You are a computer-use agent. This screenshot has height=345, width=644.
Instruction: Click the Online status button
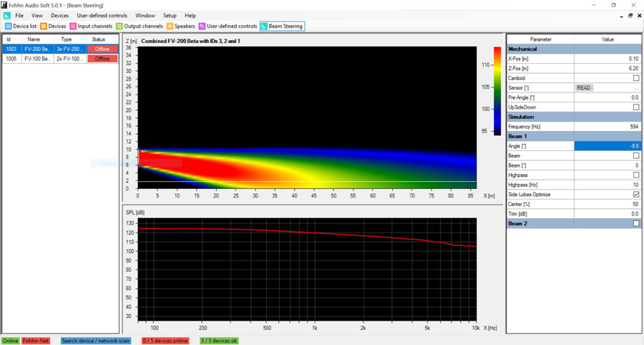10,341
